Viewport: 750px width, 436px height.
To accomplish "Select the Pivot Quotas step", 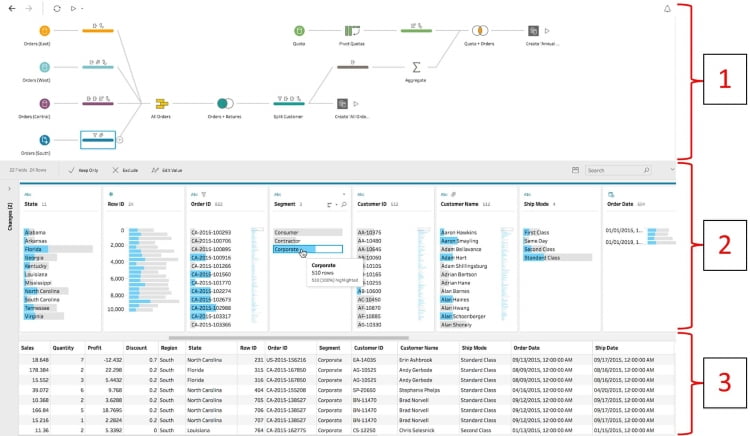I will click(352, 31).
